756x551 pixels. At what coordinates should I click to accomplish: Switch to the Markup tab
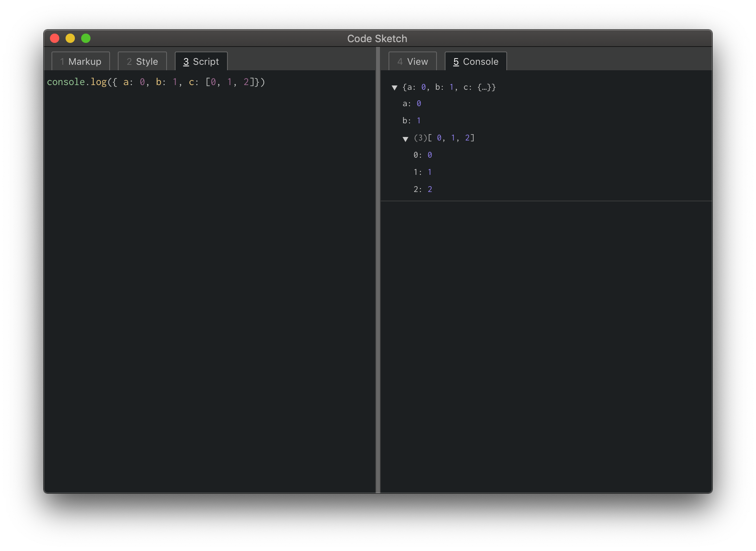(x=80, y=61)
